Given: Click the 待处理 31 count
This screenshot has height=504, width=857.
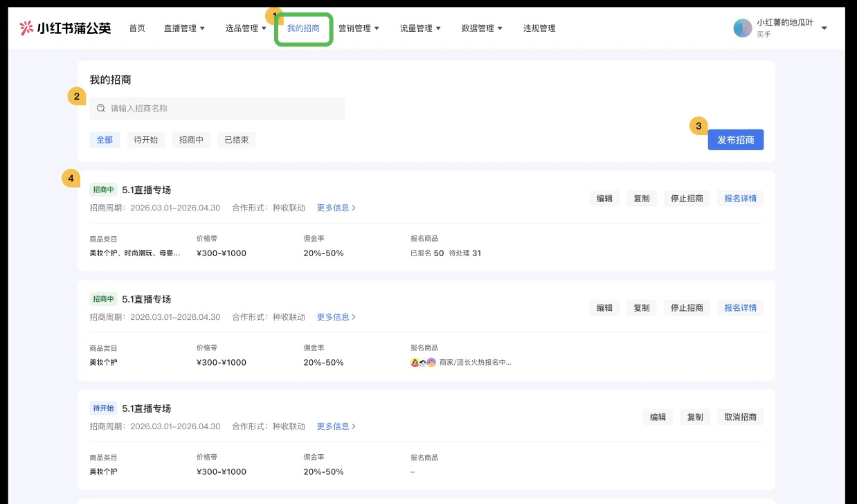Looking at the screenshot, I should pyautogui.click(x=465, y=253).
